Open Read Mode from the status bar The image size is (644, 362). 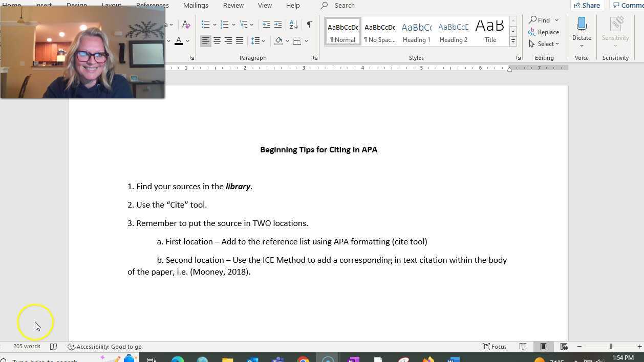(523, 346)
